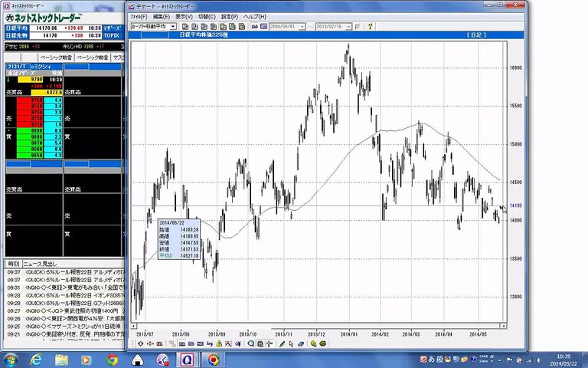Viewport: 588px width, 368px height.
Task: Open the chart start date dropdown
Action: pos(302,27)
